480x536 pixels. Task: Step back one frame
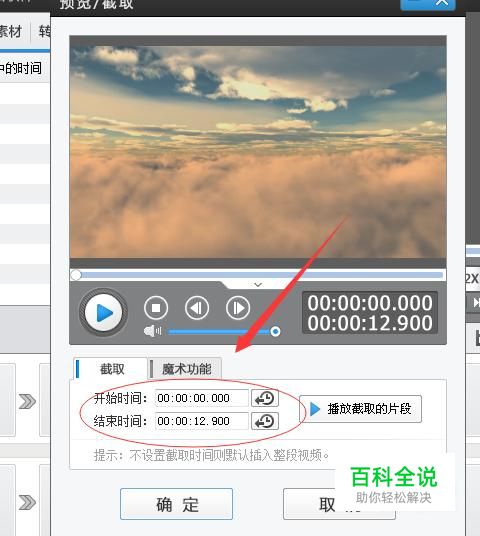(x=197, y=308)
